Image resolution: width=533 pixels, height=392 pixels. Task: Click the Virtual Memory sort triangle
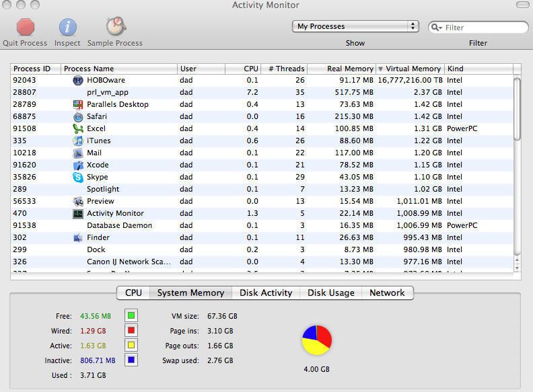tap(381, 69)
